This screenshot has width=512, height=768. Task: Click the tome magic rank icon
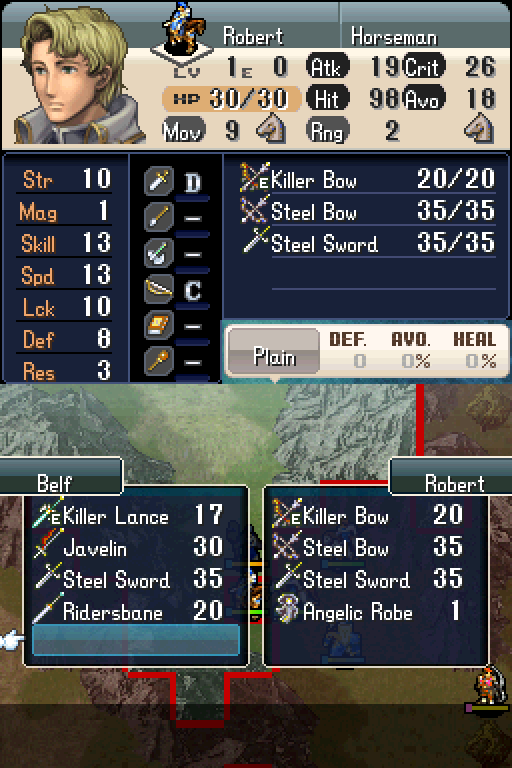pyautogui.click(x=159, y=325)
